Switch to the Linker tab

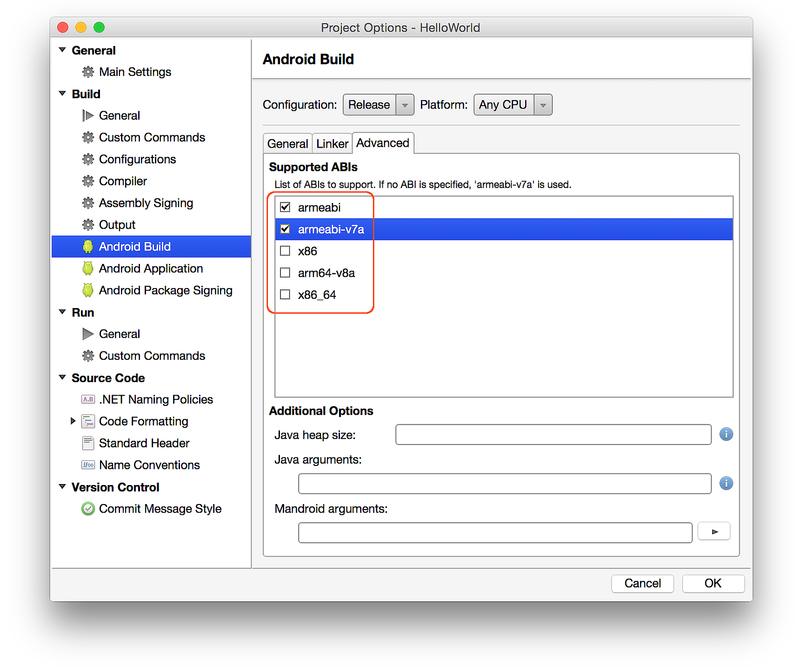[331, 143]
